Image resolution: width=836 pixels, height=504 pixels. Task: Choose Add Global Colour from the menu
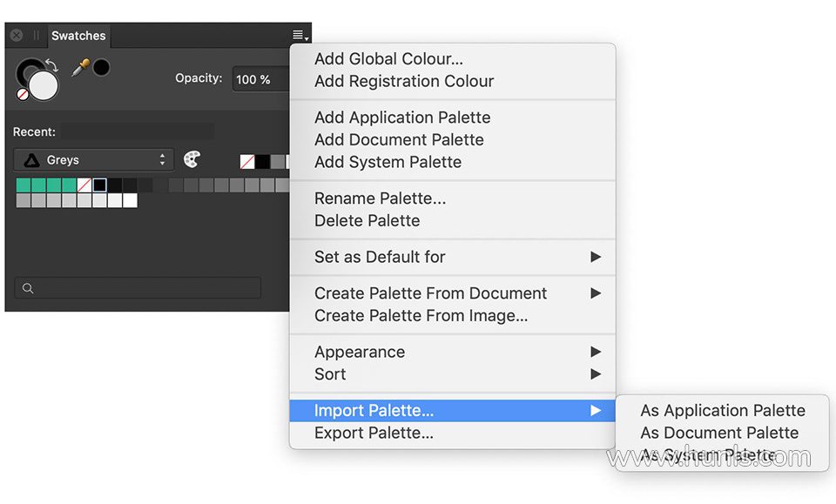tap(388, 59)
